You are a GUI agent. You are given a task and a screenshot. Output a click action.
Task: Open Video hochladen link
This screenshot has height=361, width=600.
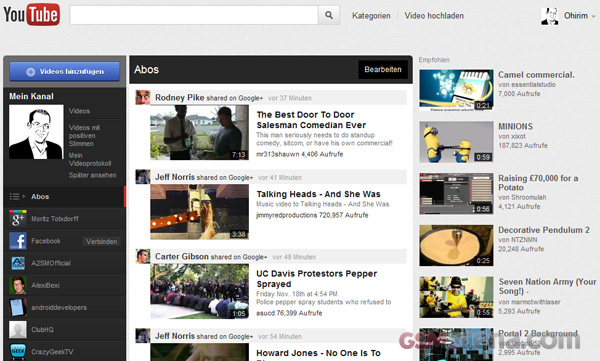coord(434,16)
